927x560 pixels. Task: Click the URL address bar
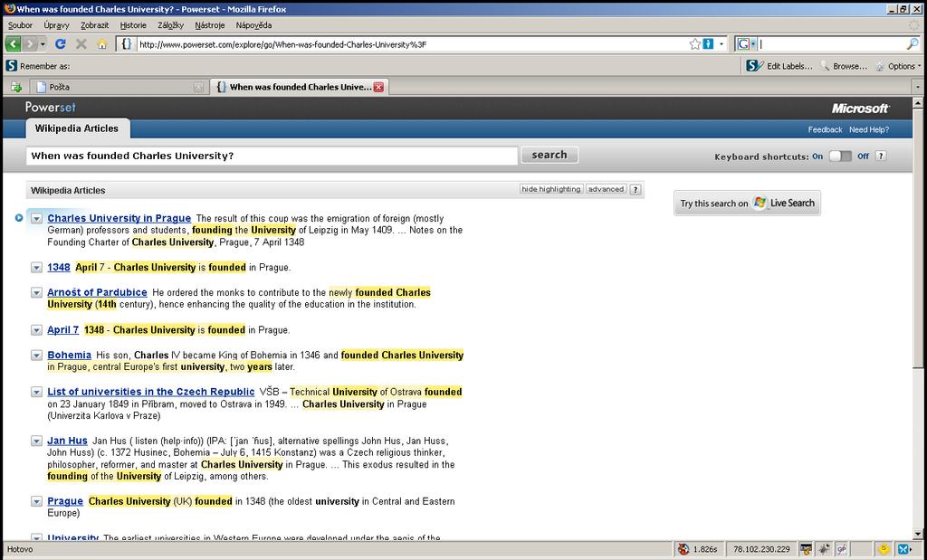click(413, 44)
